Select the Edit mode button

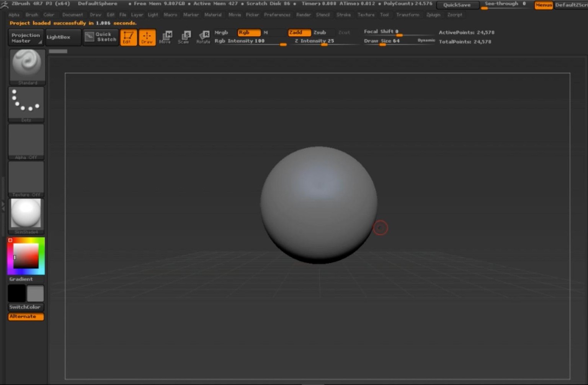click(129, 38)
